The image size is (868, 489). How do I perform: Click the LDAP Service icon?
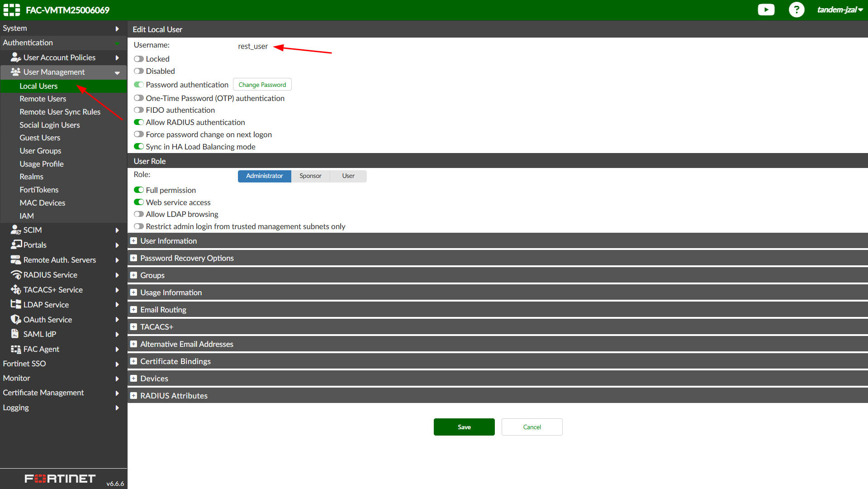(16, 305)
